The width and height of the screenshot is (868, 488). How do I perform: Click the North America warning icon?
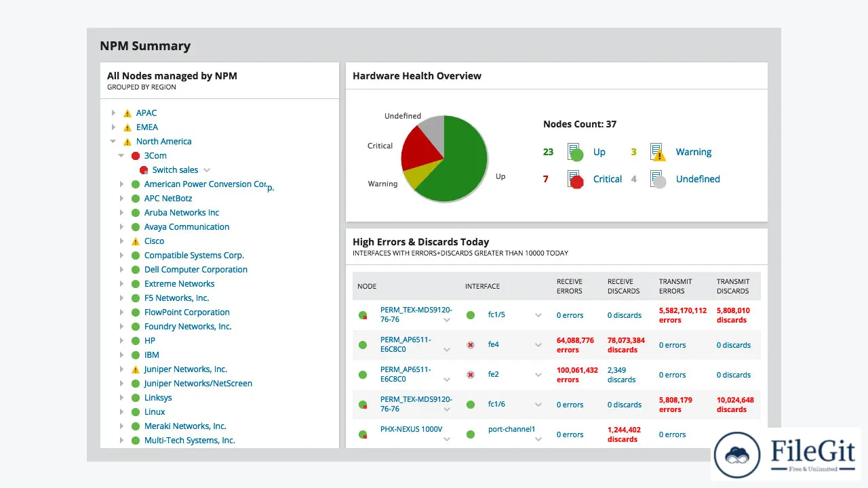(127, 142)
